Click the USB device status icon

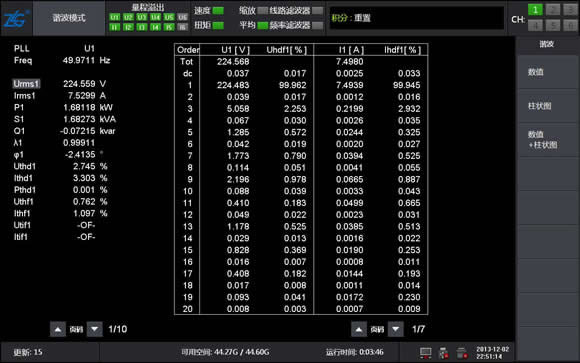[x=444, y=353]
